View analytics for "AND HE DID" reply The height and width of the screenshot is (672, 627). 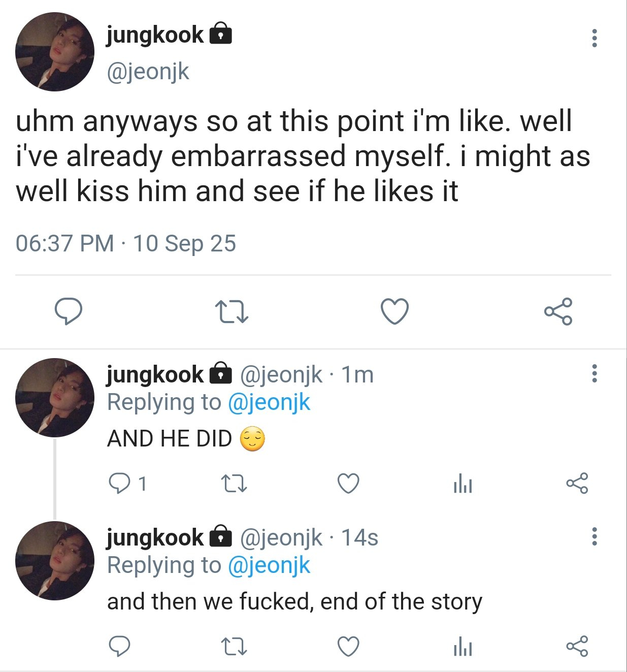463,484
